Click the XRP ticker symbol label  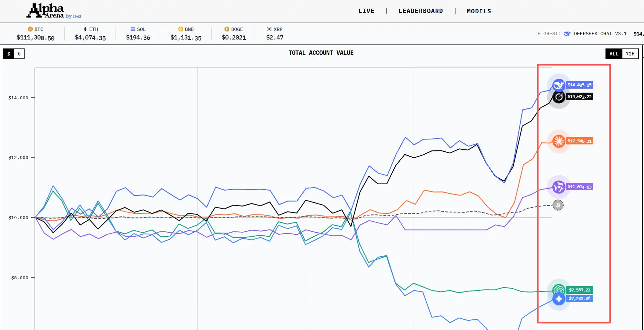278,29
